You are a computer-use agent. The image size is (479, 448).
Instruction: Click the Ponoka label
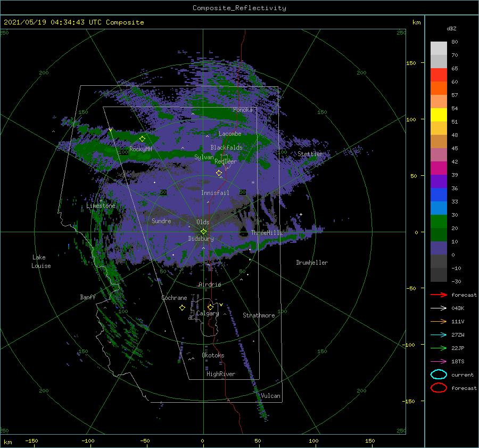click(x=243, y=110)
